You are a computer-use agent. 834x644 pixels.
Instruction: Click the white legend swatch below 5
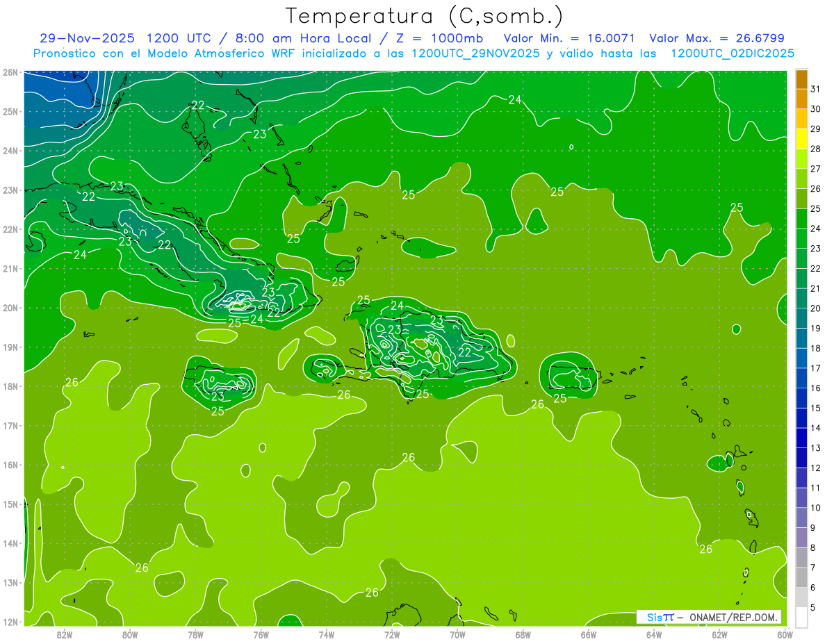click(801, 617)
